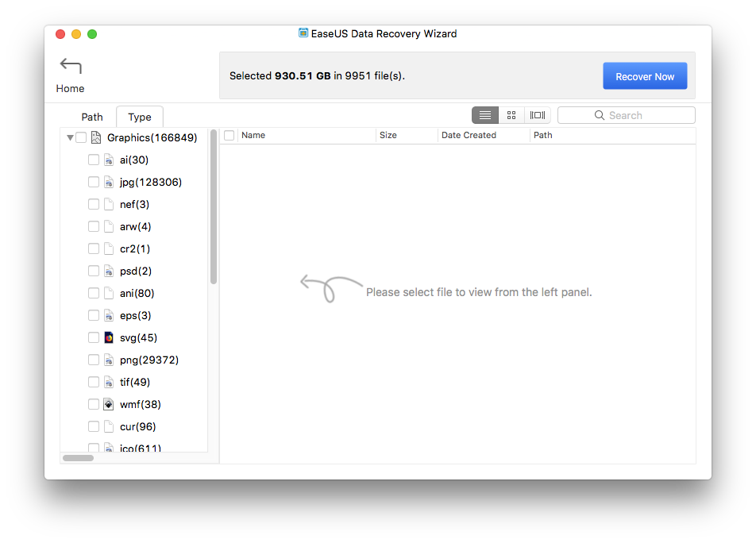
Task: Check the eps(3) checkbox
Action: 94,316
